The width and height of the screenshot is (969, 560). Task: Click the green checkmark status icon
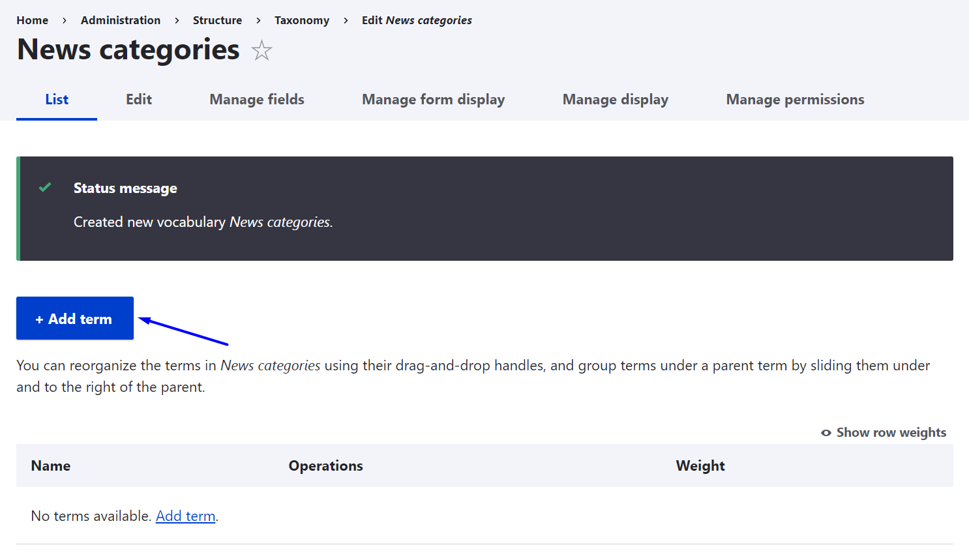pyautogui.click(x=45, y=188)
